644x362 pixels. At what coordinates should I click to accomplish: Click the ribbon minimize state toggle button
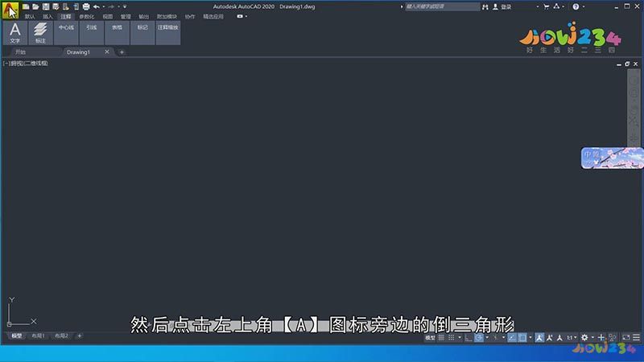coord(240,16)
